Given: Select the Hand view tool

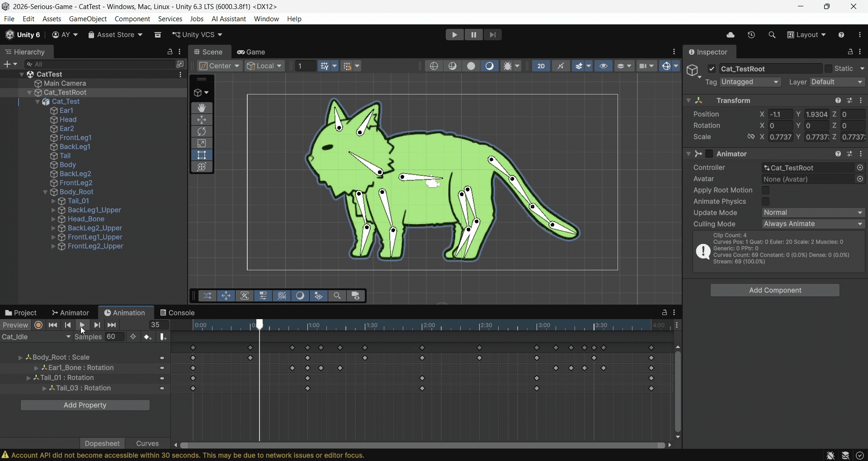Looking at the screenshot, I should pos(202,108).
